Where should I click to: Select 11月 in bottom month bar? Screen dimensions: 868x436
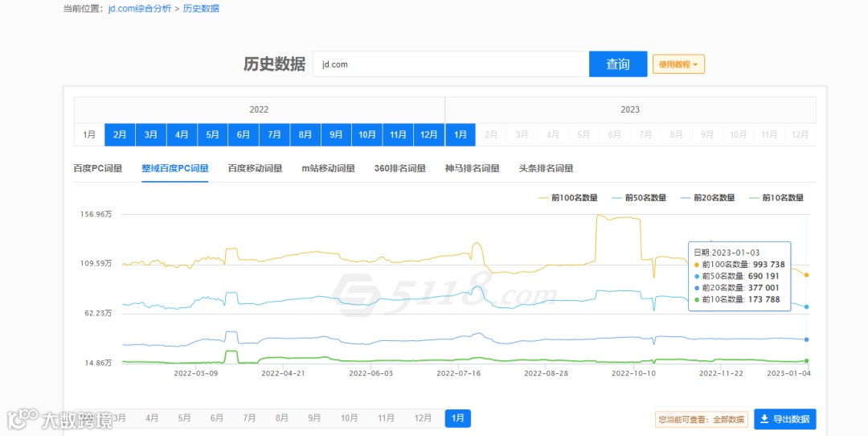click(386, 418)
